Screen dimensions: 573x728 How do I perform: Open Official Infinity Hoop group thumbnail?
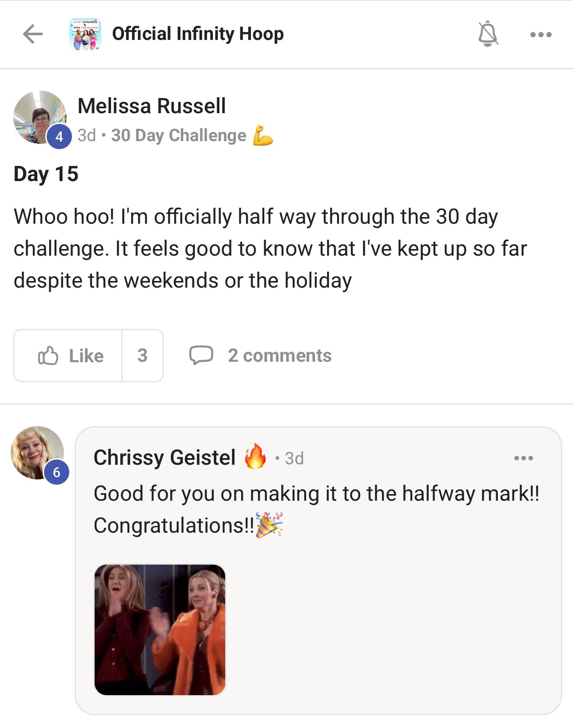pos(85,34)
